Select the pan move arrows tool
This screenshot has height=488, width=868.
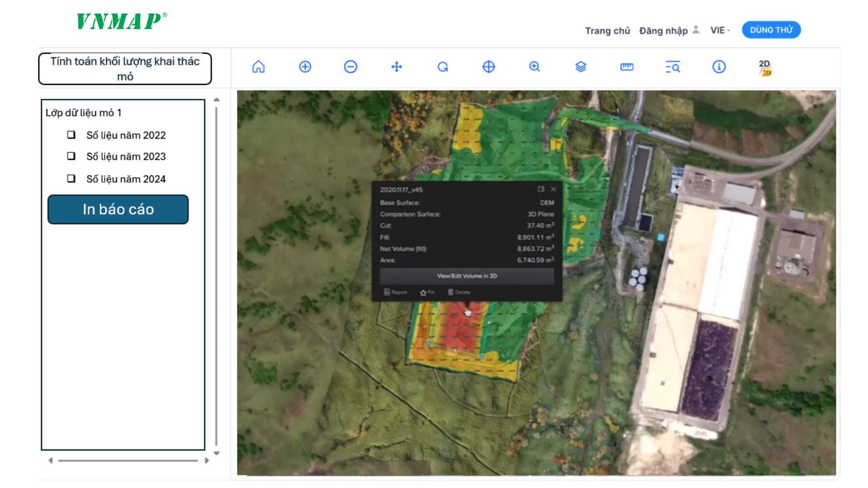tap(396, 67)
